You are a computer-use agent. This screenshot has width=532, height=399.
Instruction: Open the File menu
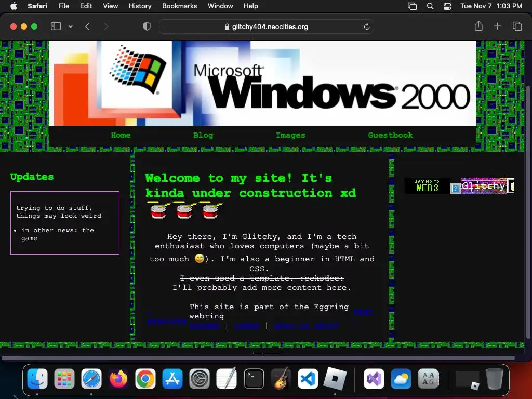tap(63, 6)
